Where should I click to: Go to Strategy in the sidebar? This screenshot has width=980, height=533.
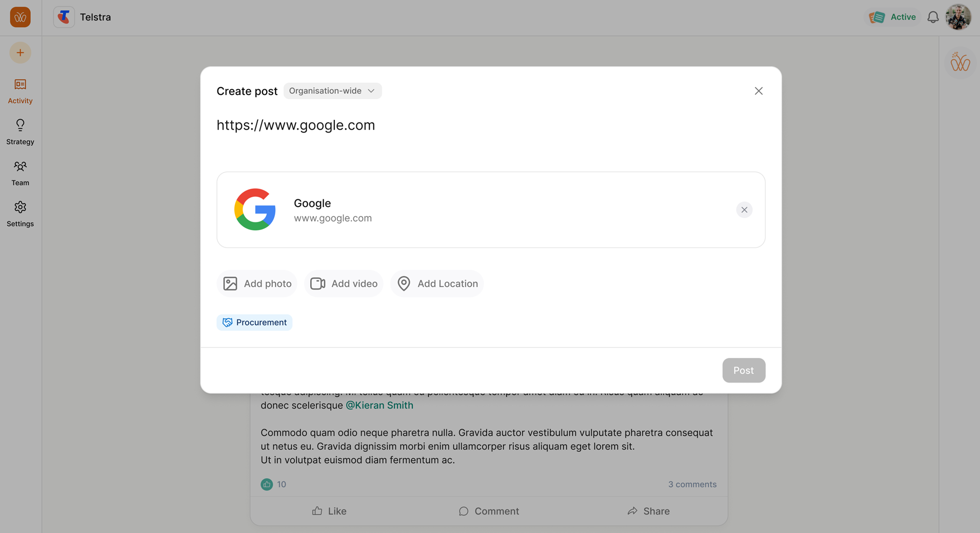point(20,132)
